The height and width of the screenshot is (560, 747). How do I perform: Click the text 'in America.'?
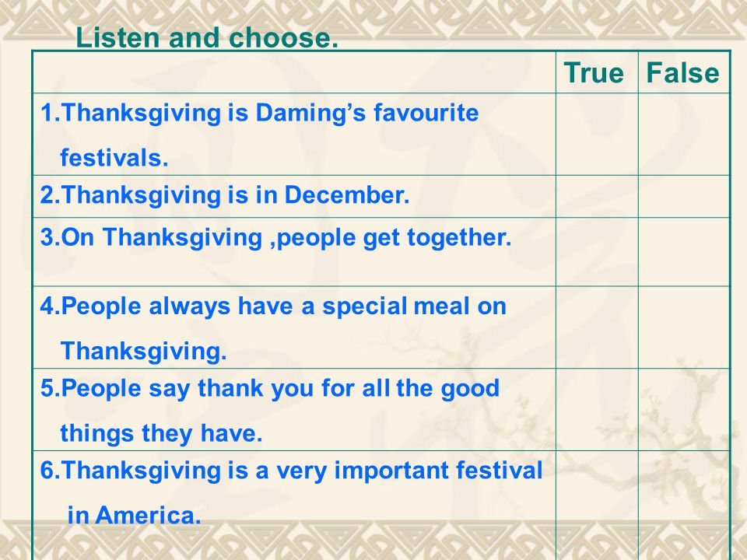point(135,515)
